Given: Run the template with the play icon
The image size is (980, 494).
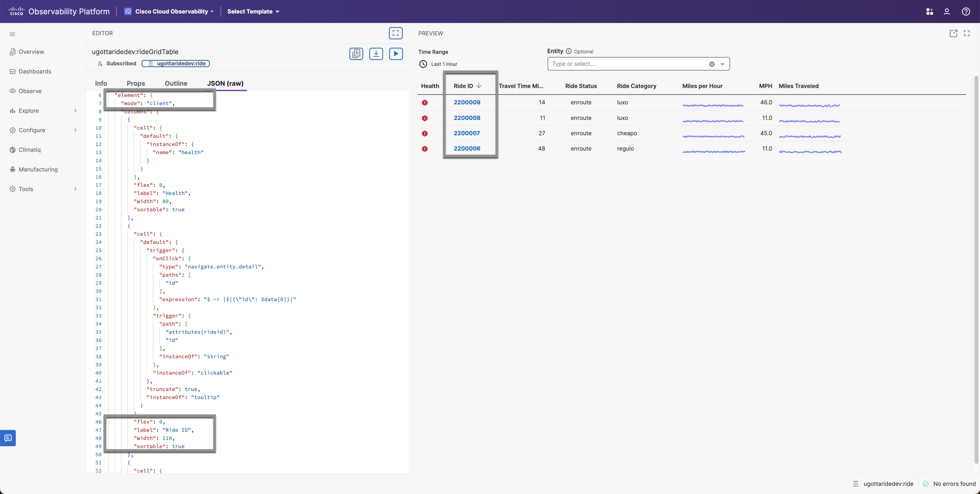Looking at the screenshot, I should (x=396, y=54).
